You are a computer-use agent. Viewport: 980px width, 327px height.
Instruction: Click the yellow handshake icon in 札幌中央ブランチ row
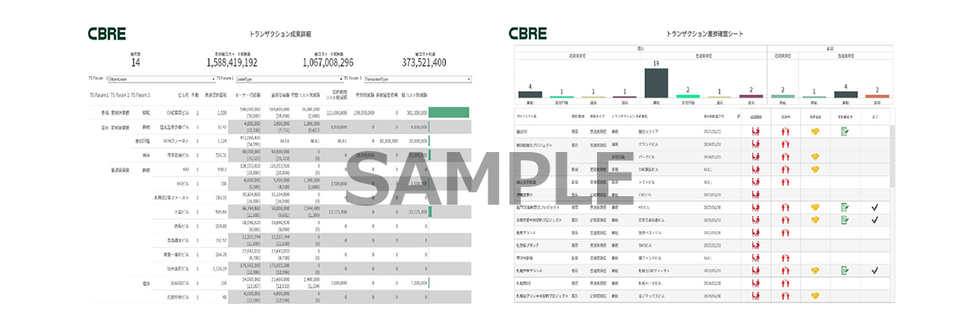click(815, 270)
